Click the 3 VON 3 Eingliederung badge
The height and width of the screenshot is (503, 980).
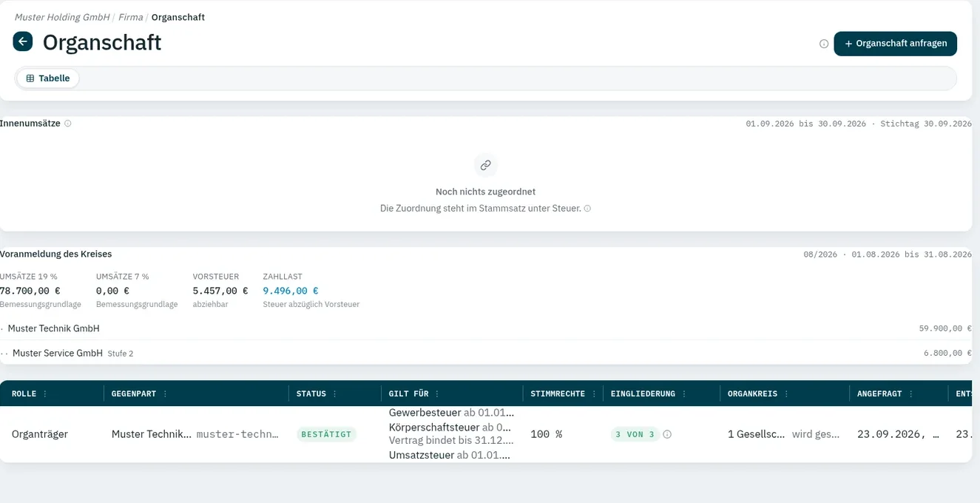(635, 434)
